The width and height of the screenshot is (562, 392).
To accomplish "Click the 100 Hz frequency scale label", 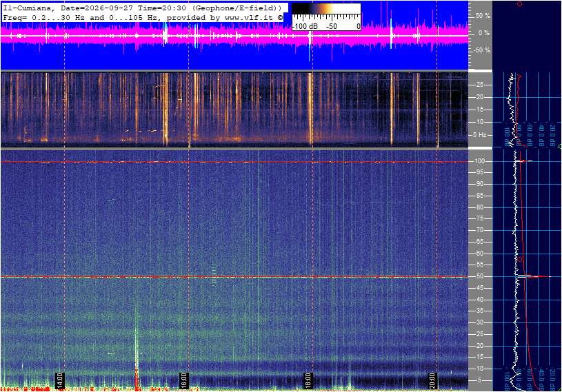I will coord(479,161).
